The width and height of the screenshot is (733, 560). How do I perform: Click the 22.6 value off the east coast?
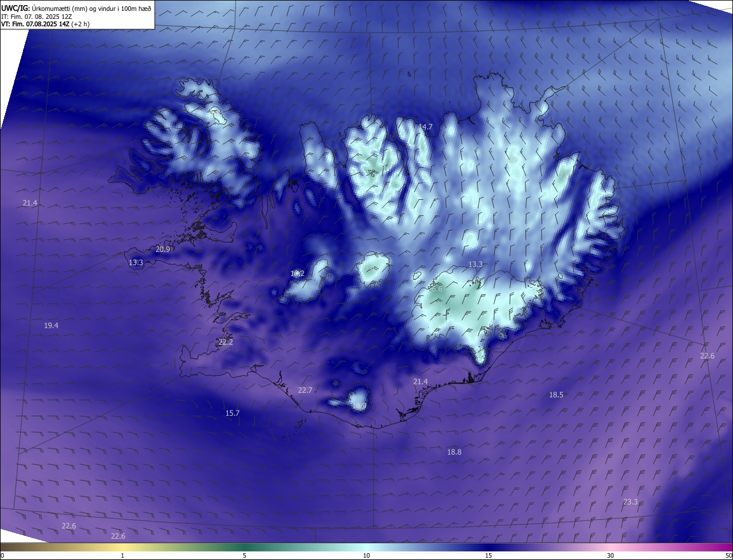click(x=707, y=356)
